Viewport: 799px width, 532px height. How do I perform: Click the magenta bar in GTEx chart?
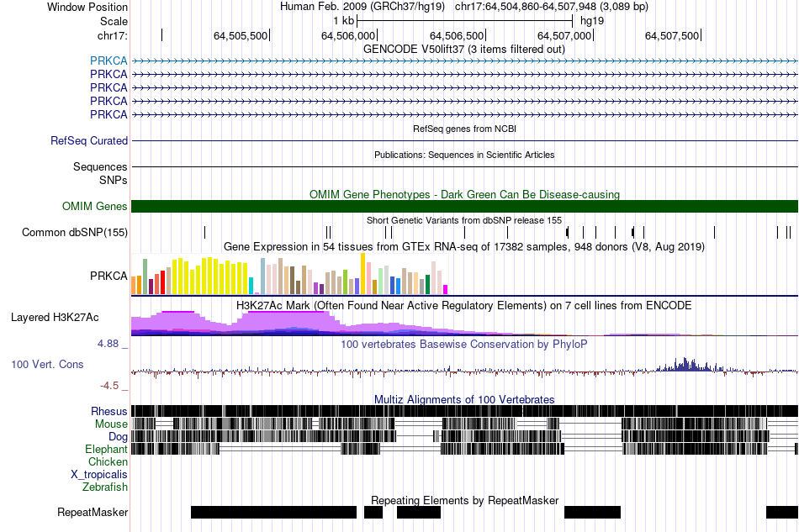pos(446,290)
